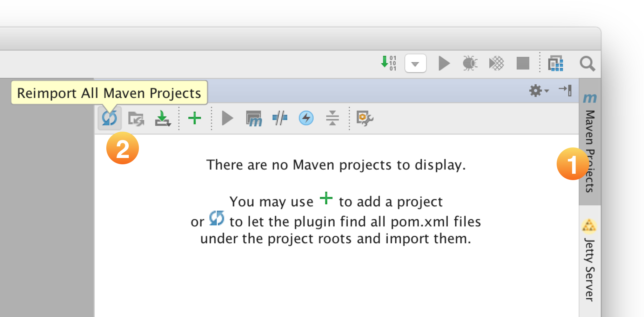Hide the Maven Projects tool window
Viewport: 644px width, 317px height.
pyautogui.click(x=565, y=90)
